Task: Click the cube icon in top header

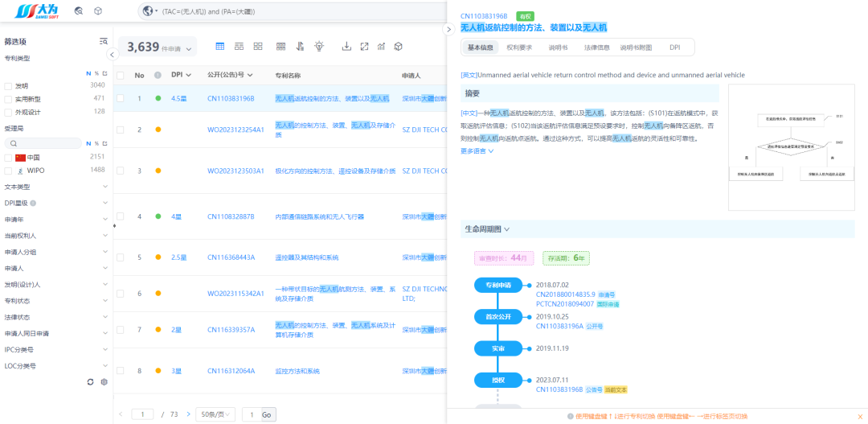Action: pyautogui.click(x=97, y=10)
